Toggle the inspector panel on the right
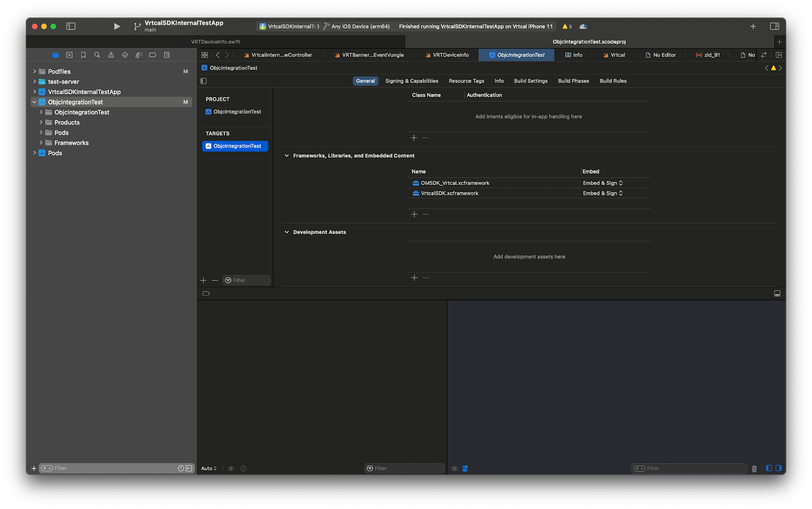The width and height of the screenshot is (812, 509). pyautogui.click(x=774, y=26)
